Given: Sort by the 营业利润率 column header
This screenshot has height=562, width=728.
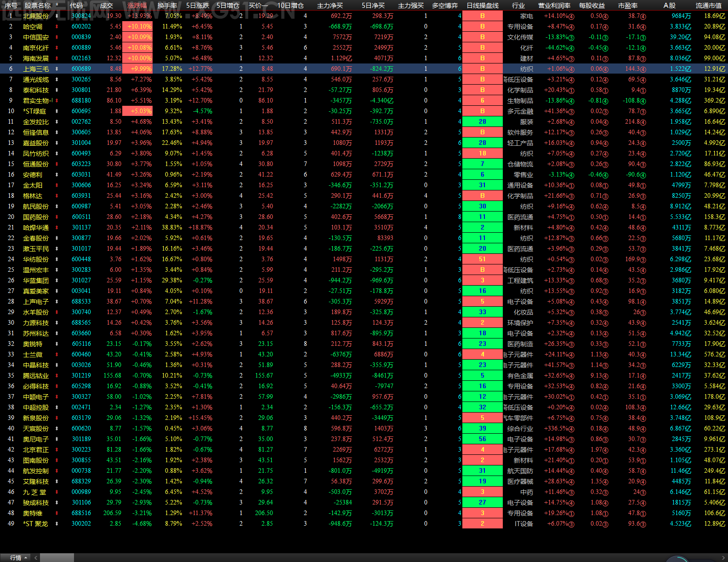Looking at the screenshot, I should (554, 6).
